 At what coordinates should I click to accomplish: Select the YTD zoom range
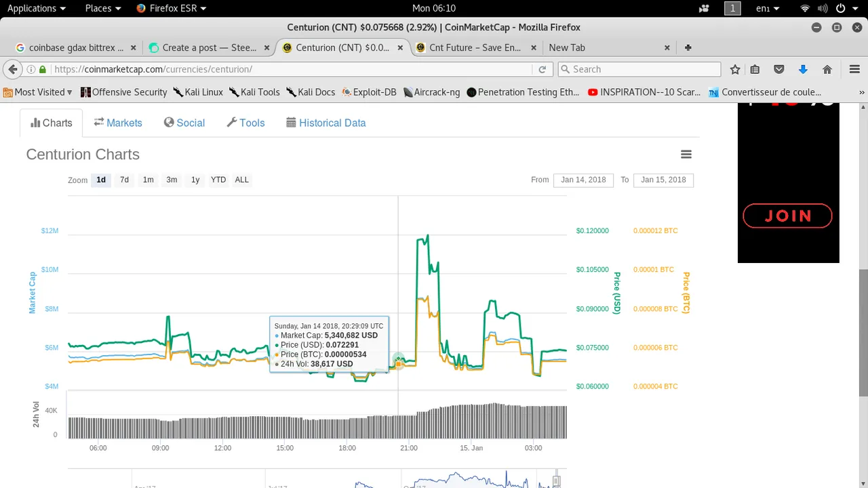218,180
